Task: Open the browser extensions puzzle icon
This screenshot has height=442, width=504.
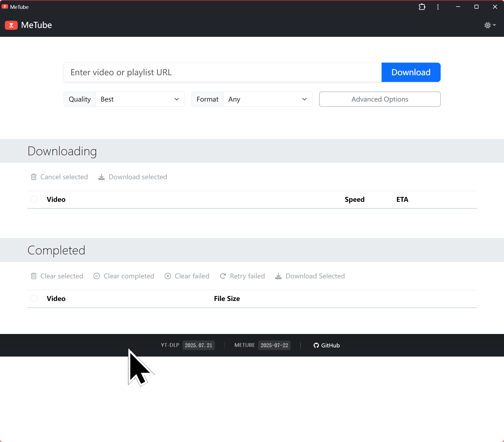Action: (422, 7)
